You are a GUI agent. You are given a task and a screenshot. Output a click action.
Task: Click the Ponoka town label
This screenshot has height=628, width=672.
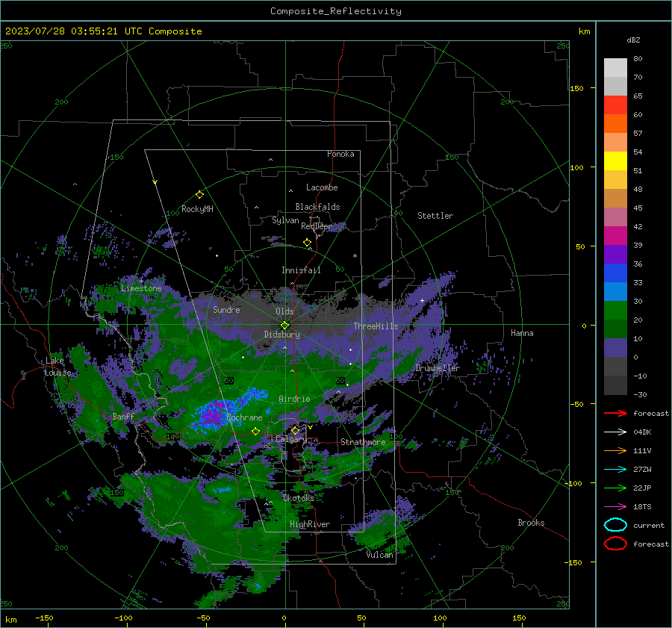click(340, 154)
